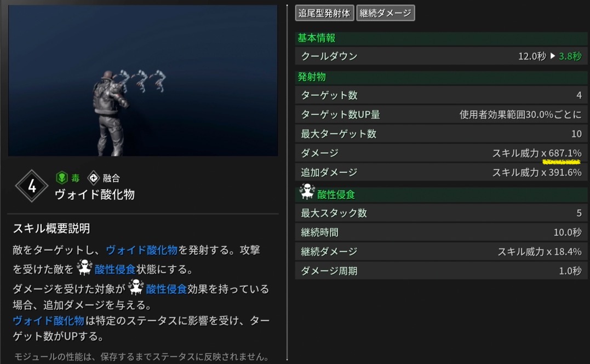
Task: Click the green poison attribute shield icon
Action: (x=62, y=177)
